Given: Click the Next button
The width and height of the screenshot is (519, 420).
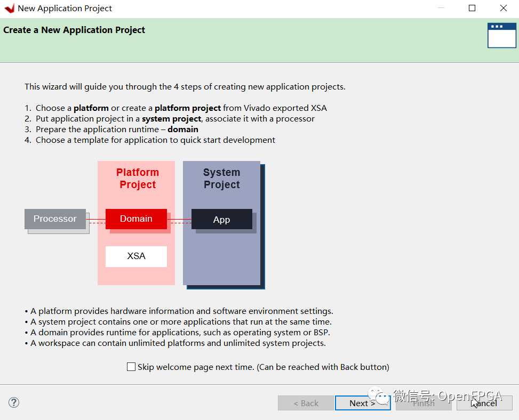Looking at the screenshot, I should (363, 403).
